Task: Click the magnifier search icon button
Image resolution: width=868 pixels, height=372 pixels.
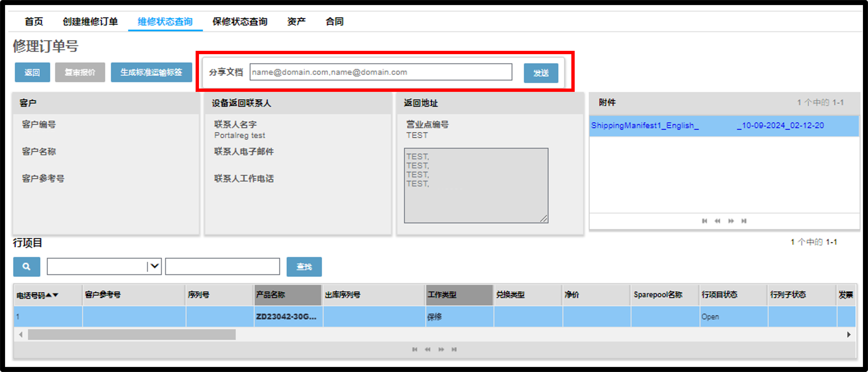Action: pos(27,267)
